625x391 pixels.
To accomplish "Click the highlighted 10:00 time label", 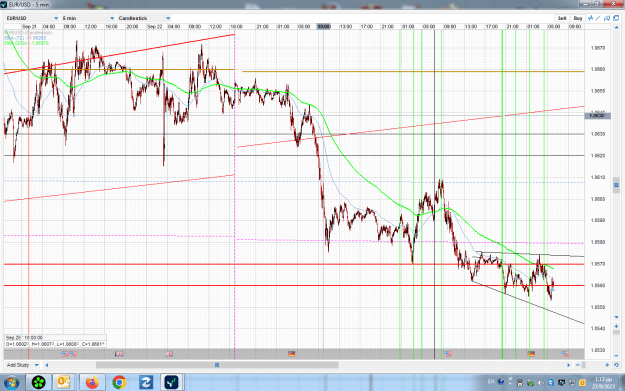I will [324, 26].
